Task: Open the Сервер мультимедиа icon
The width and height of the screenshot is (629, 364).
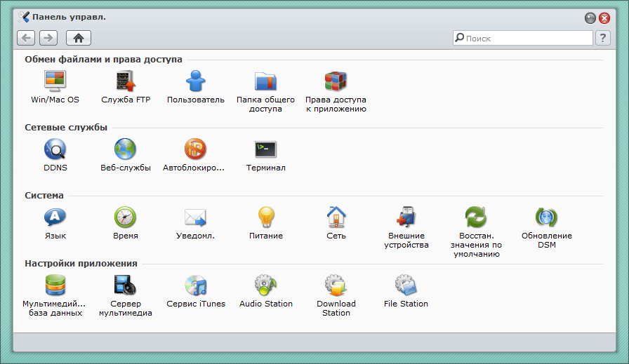Action: click(125, 285)
